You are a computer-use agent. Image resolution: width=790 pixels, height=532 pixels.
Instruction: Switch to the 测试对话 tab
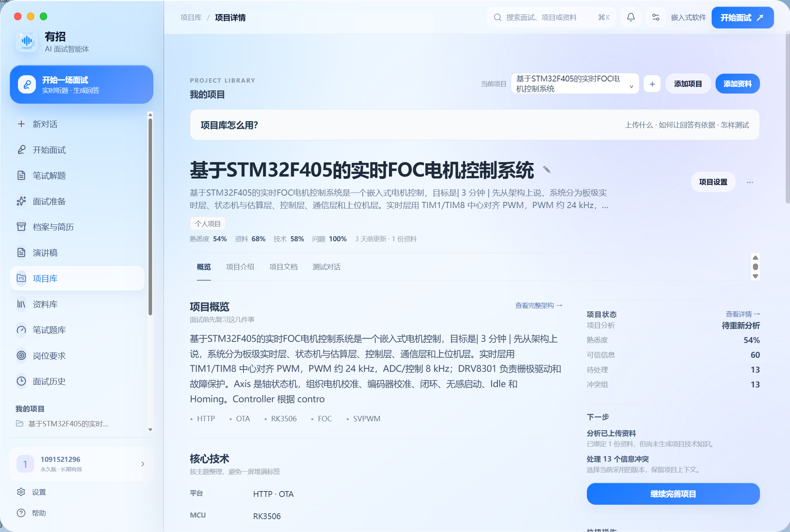pyautogui.click(x=327, y=267)
